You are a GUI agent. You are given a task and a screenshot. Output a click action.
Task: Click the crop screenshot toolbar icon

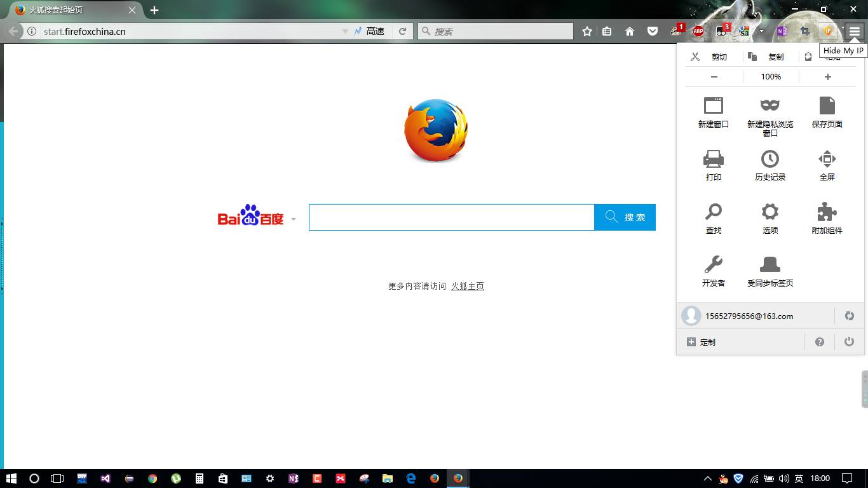tap(805, 31)
